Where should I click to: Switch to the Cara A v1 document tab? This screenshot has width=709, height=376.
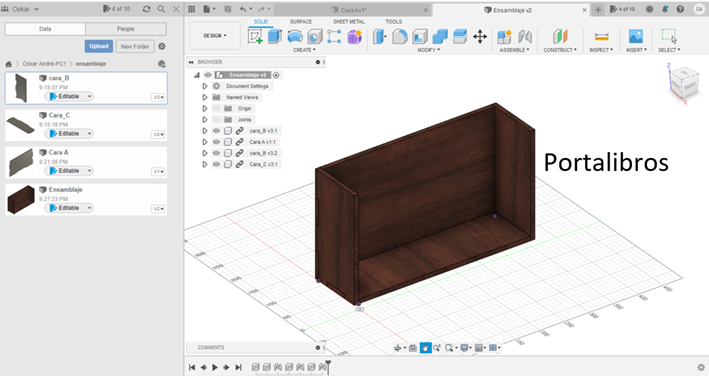coord(353,9)
